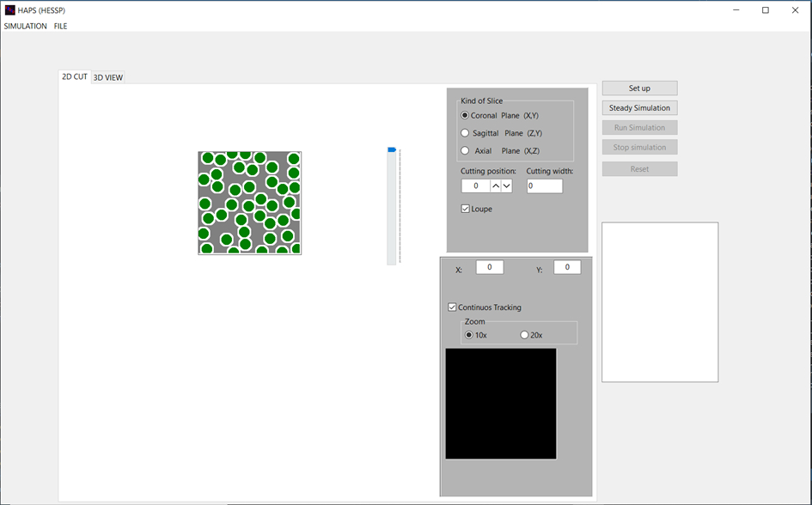The height and width of the screenshot is (505, 812).
Task: Set zoom to 10x
Action: coord(468,335)
